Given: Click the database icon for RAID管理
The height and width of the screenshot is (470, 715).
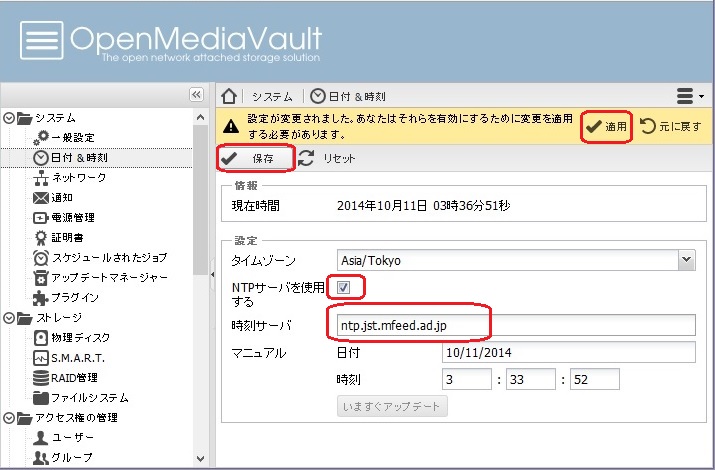Looking at the screenshot, I should (41, 378).
